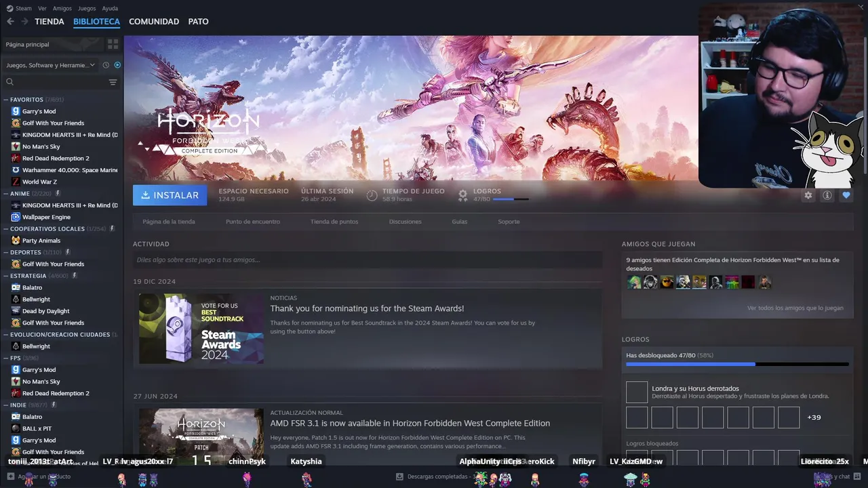Open Bellwright under Evolucion/Creacion Ciudades

click(x=36, y=346)
